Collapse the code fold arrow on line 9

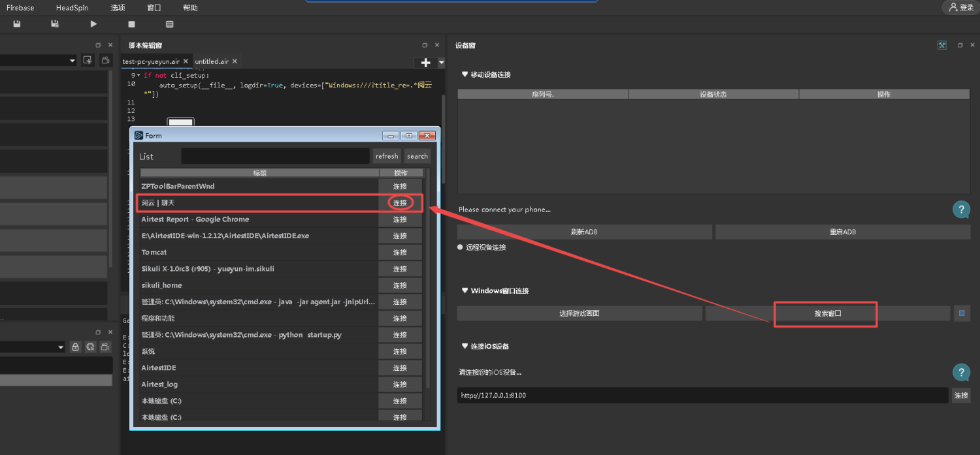coord(139,75)
